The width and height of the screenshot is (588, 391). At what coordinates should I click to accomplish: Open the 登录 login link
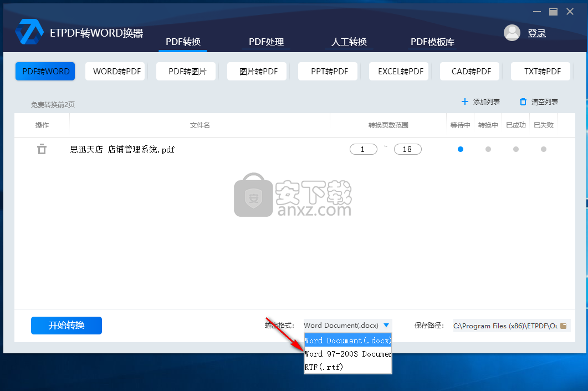(536, 33)
